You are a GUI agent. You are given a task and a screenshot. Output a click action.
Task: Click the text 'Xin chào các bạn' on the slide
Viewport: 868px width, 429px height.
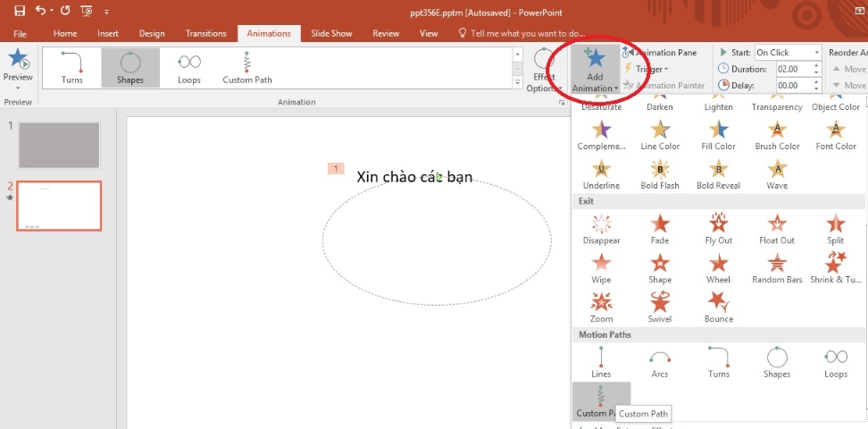click(414, 177)
